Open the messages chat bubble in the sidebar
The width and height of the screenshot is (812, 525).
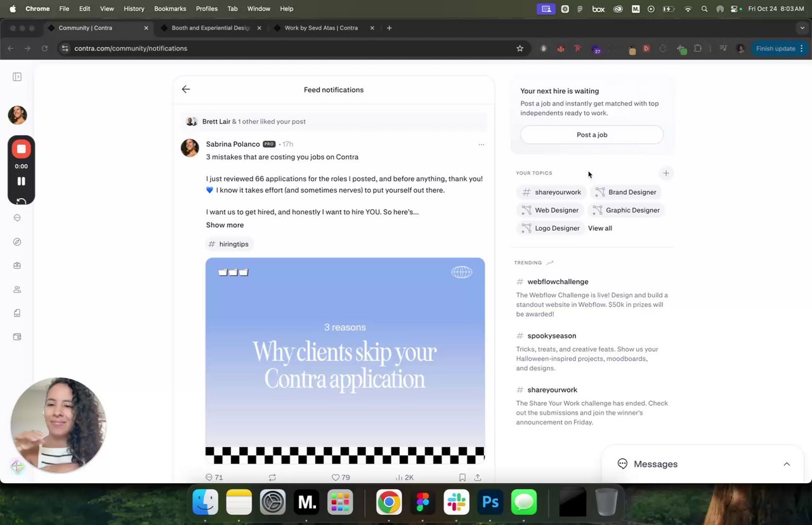(x=17, y=217)
